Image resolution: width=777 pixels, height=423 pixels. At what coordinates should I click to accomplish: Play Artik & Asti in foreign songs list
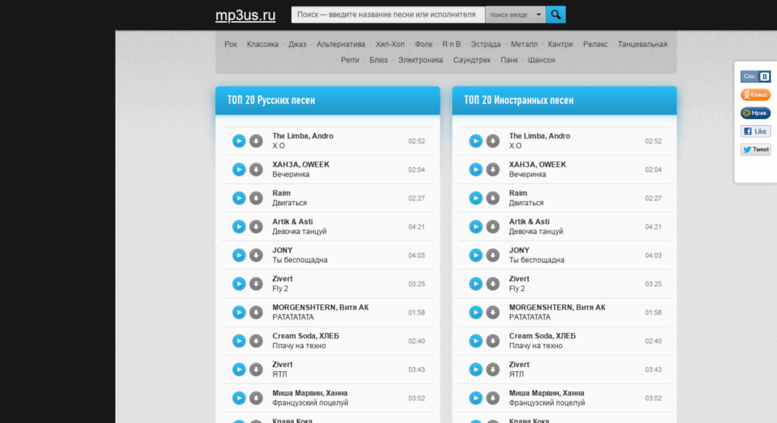pos(476,227)
